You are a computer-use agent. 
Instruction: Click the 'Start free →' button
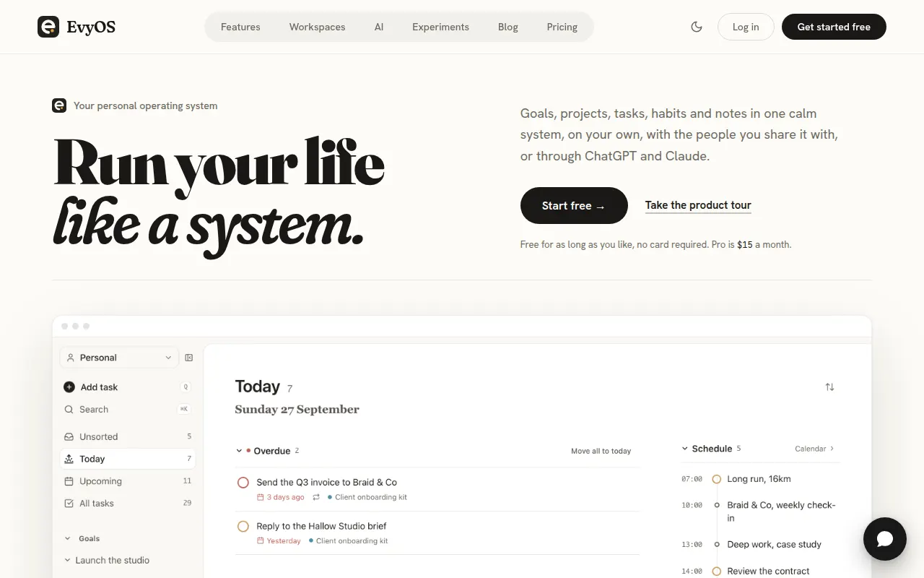click(574, 206)
